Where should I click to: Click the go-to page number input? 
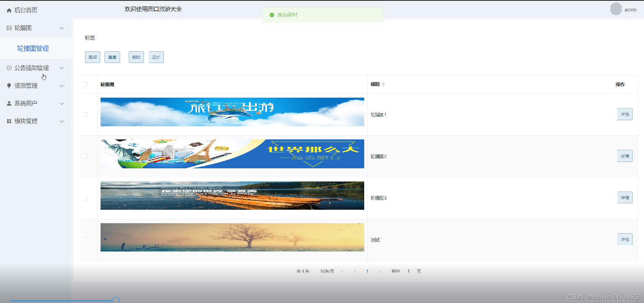point(409,271)
